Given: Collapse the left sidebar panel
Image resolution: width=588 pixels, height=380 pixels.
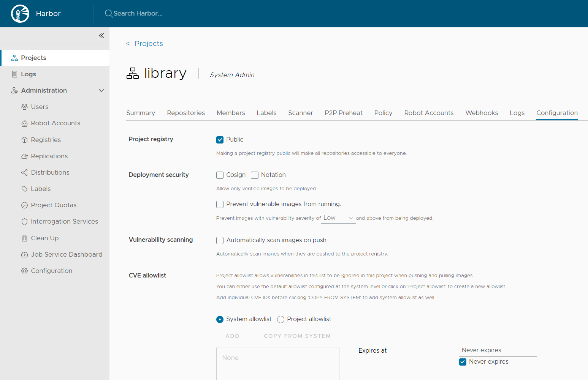Looking at the screenshot, I should [x=101, y=35].
